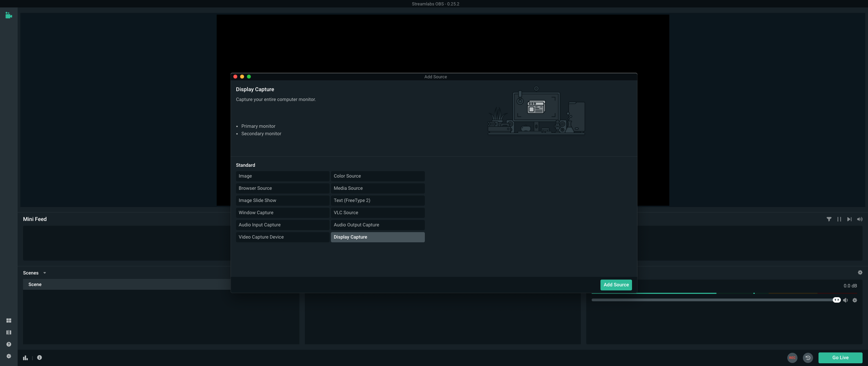Screen dimensions: 868x366
Task: Open the Editor camera icon in sidebar
Action: [9, 16]
